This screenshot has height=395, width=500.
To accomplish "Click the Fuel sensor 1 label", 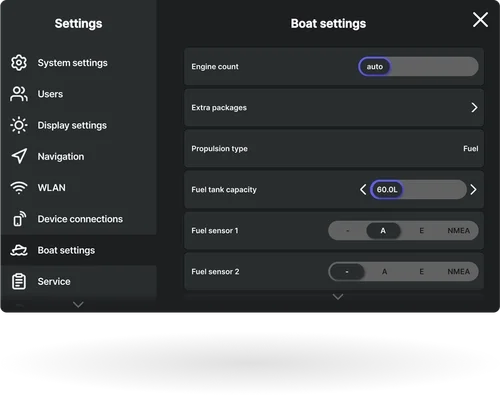I will pyautogui.click(x=215, y=231).
